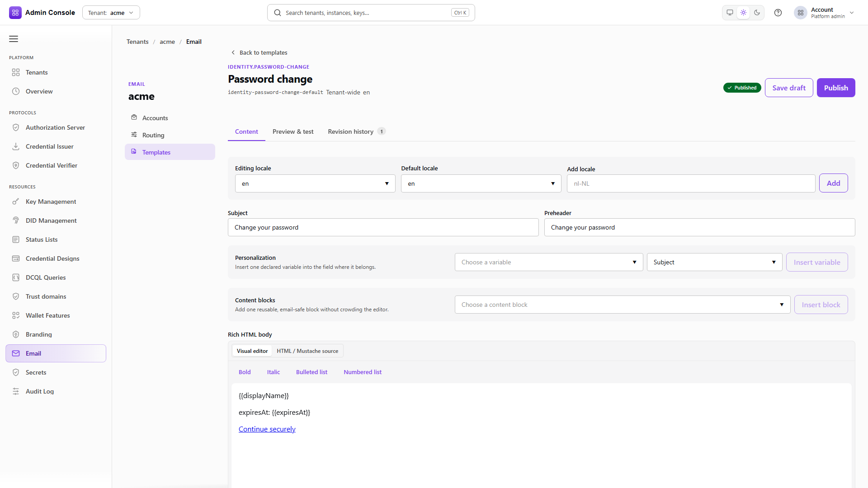Click the Email envelope icon in sidebar
This screenshot has width=868, height=488.
16,353
